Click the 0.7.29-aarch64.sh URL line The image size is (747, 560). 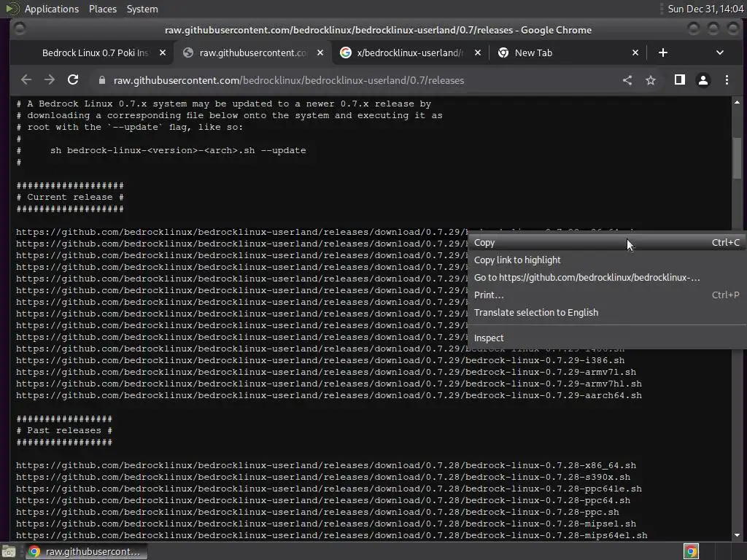329,395
